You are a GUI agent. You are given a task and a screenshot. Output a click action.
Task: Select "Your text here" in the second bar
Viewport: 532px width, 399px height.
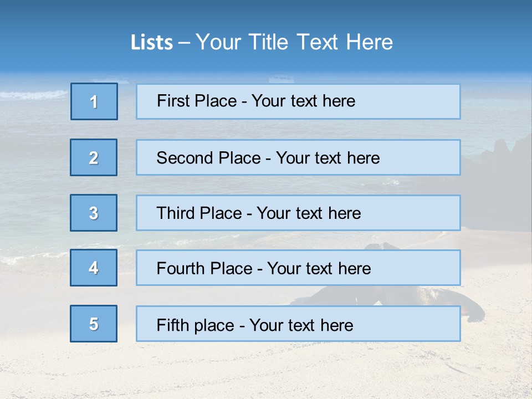[328, 158]
